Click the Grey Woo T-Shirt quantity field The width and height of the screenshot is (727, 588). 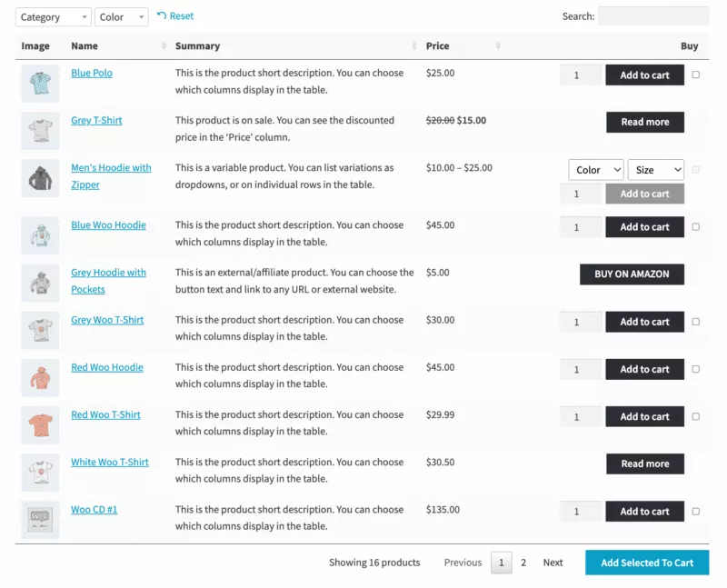click(x=581, y=322)
